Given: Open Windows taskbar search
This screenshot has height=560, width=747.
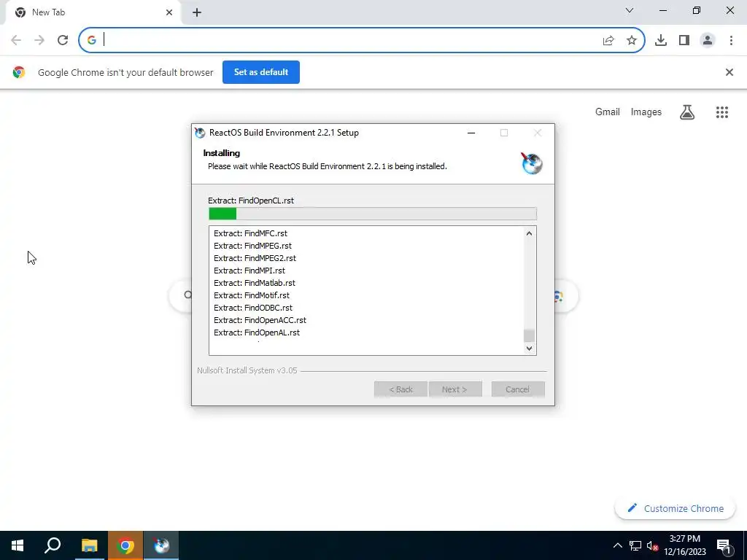Looking at the screenshot, I should point(53,545).
